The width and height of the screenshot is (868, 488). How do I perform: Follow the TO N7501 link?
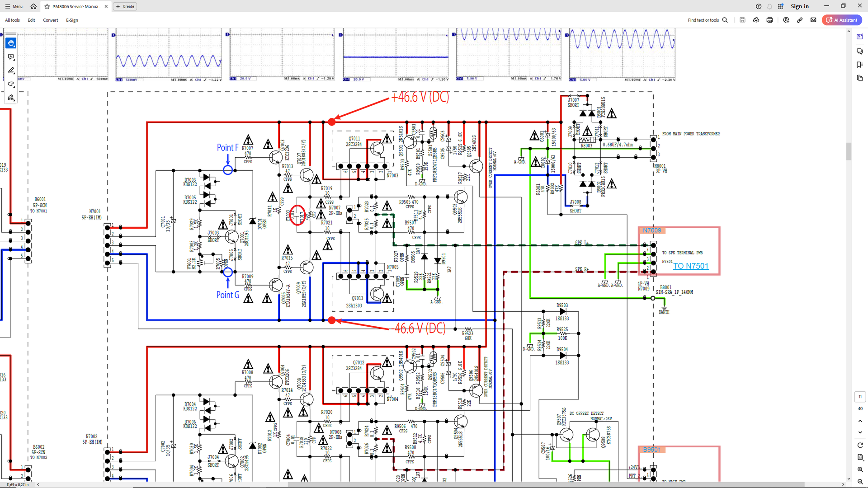[690, 266]
